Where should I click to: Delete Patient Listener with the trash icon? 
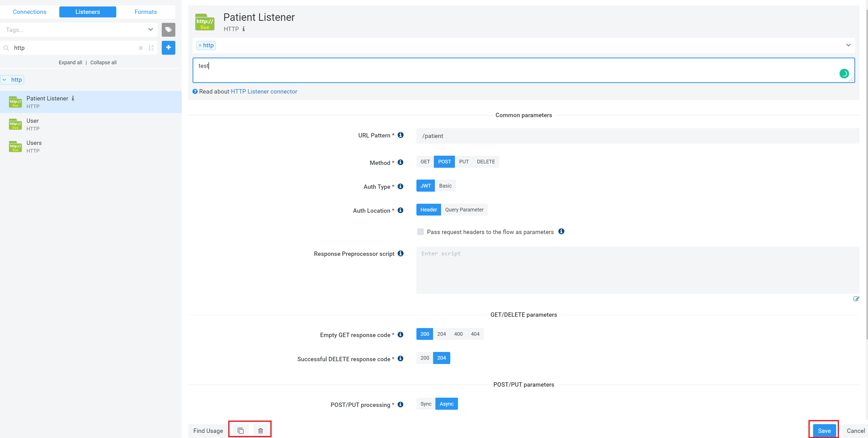point(261,430)
